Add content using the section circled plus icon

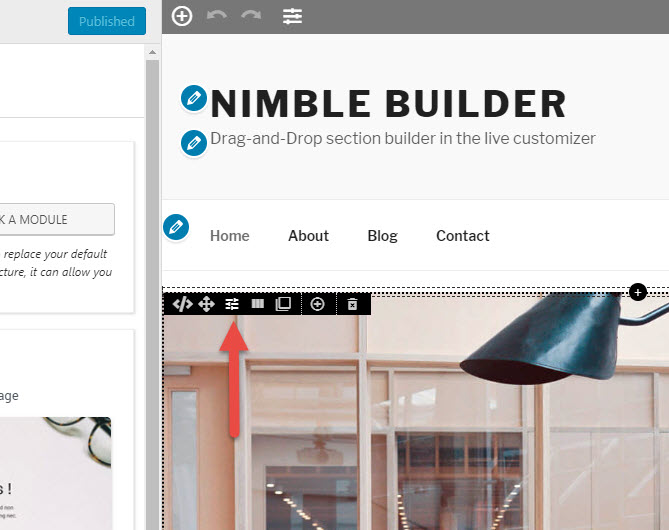(317, 304)
